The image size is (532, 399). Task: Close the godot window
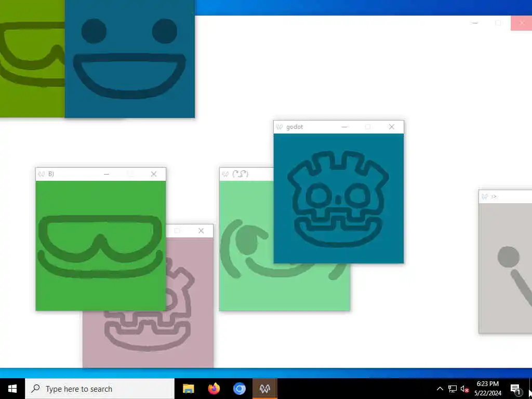click(x=392, y=127)
